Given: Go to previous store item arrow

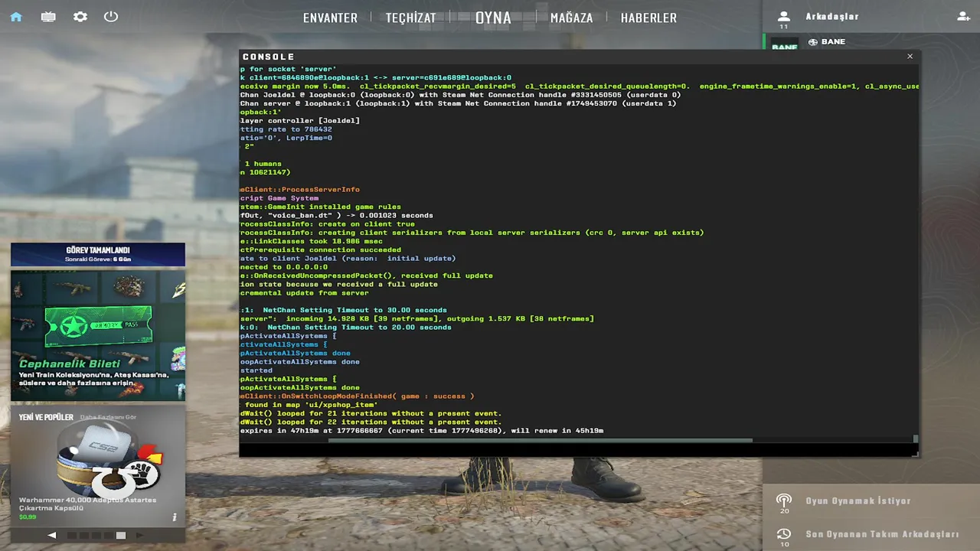Looking at the screenshot, I should [x=52, y=535].
